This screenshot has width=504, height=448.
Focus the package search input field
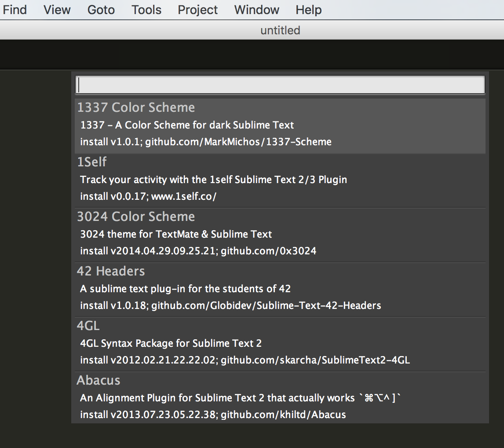[x=280, y=85]
